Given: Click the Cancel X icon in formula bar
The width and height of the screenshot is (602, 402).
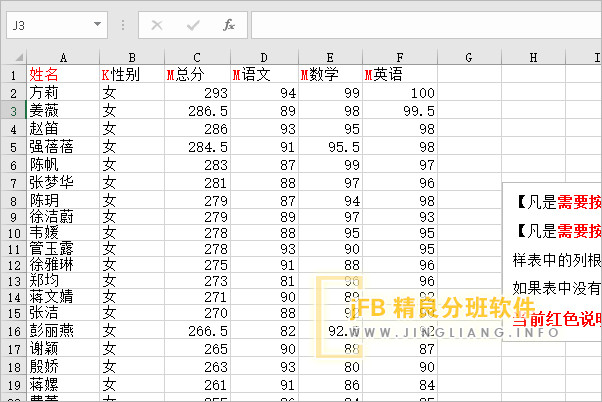Looking at the screenshot, I should point(157,25).
